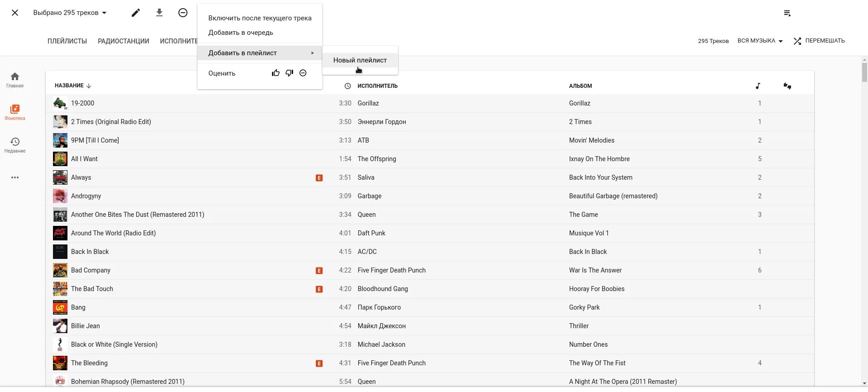Click the 19-2000 album thumbnail
Screen dimensions: 868x392
(60, 103)
